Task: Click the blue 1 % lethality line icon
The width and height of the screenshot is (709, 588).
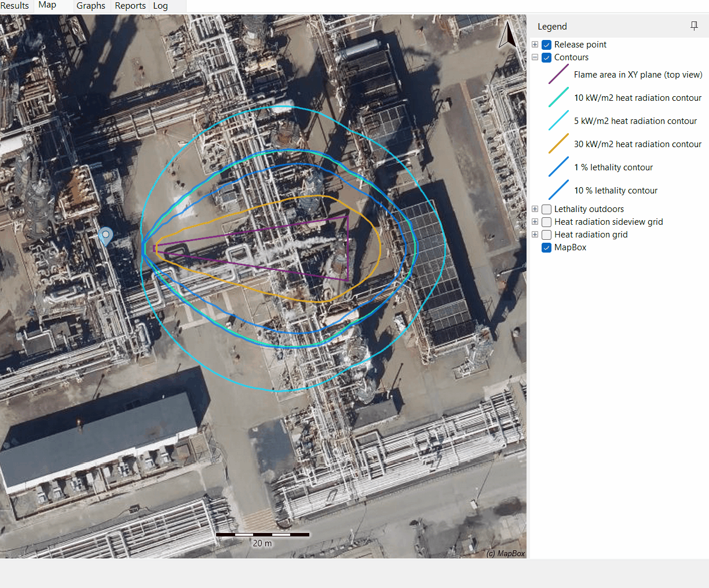Action: tap(558, 167)
